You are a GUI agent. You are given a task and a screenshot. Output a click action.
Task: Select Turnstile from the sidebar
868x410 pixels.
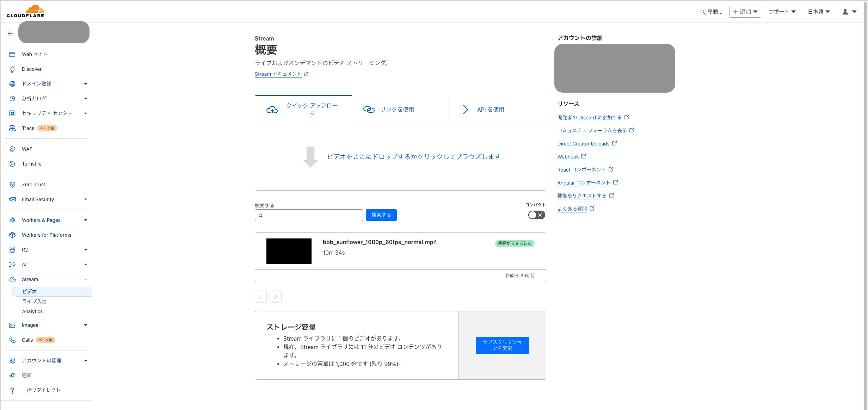(32, 163)
